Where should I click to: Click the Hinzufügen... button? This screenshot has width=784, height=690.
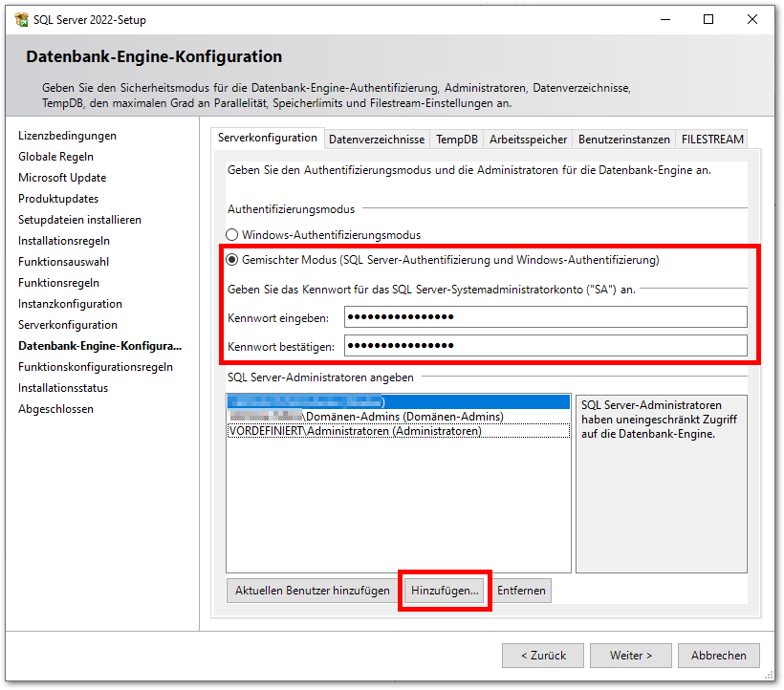445,591
